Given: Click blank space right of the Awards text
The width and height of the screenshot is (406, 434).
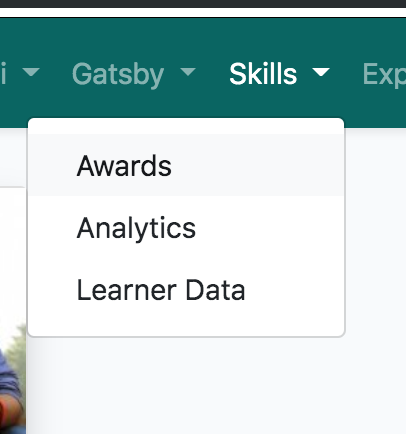Looking at the screenshot, I should (257, 165).
